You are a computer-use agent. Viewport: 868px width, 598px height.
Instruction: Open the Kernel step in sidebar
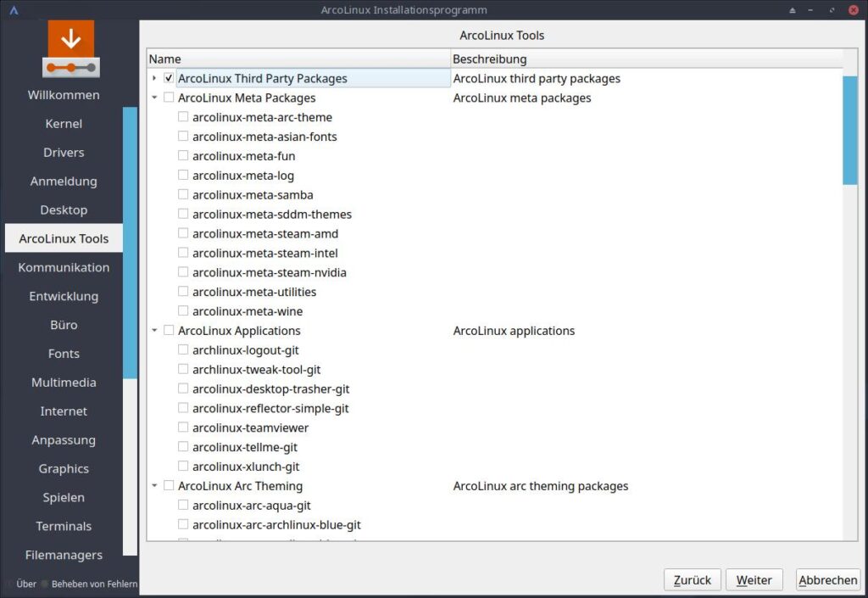(64, 124)
